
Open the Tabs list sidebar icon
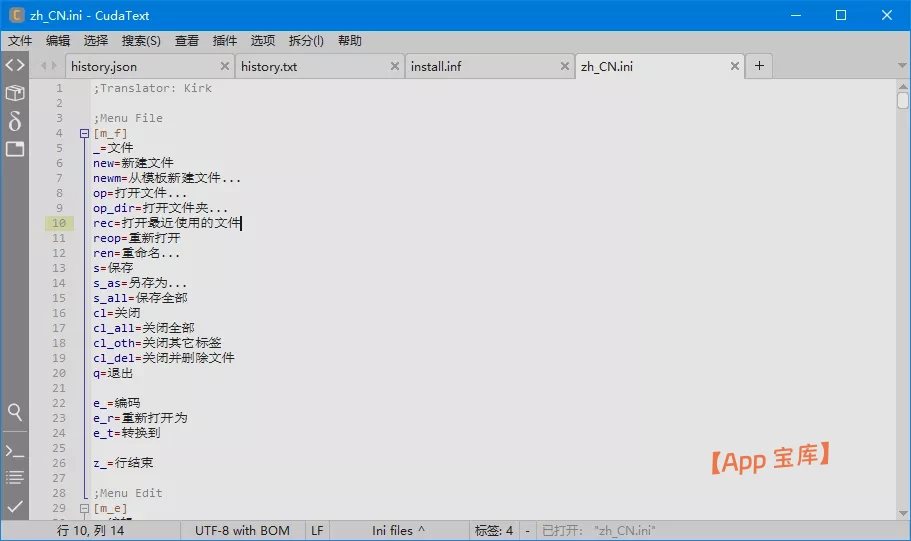tap(15, 149)
